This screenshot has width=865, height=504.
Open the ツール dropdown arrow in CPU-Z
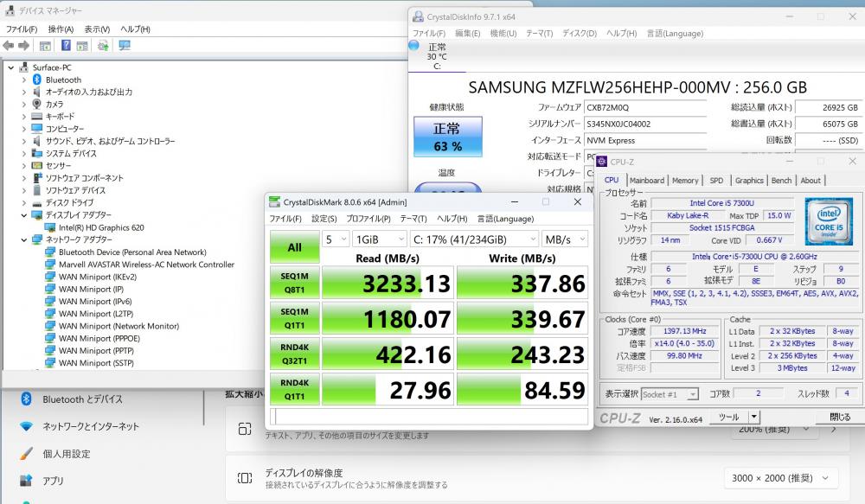tap(753, 417)
